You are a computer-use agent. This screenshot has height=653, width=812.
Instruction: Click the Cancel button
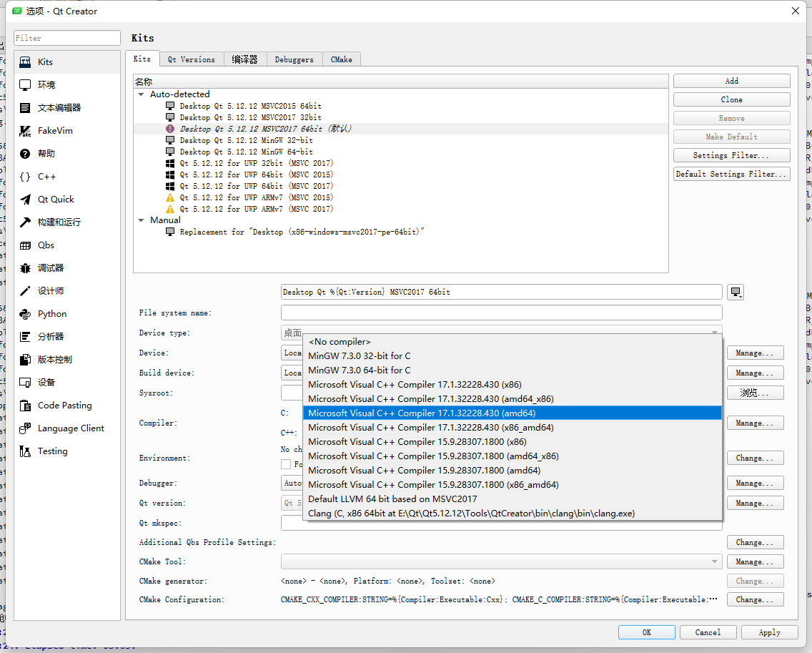708,632
